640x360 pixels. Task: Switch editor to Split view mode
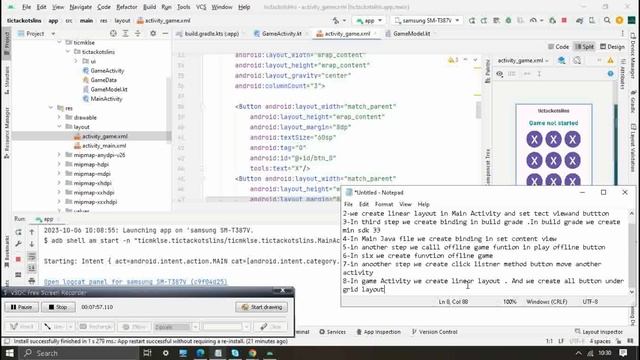pos(584,47)
